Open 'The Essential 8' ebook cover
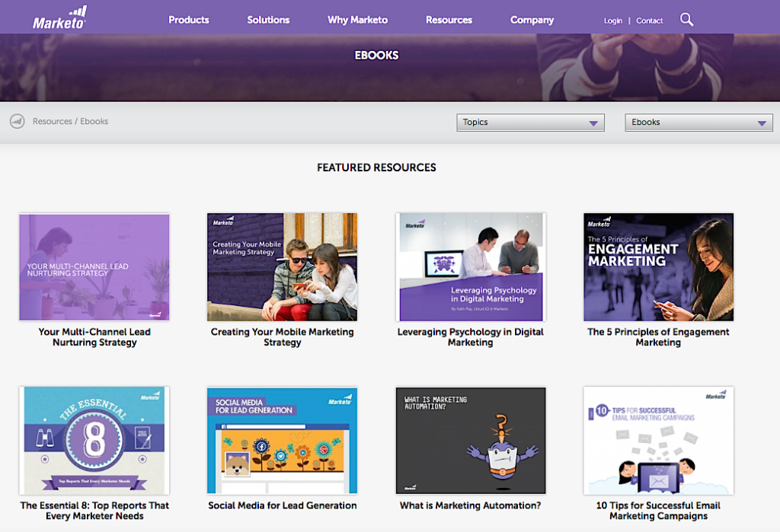Screen dimensions: 780x532 coord(94,440)
